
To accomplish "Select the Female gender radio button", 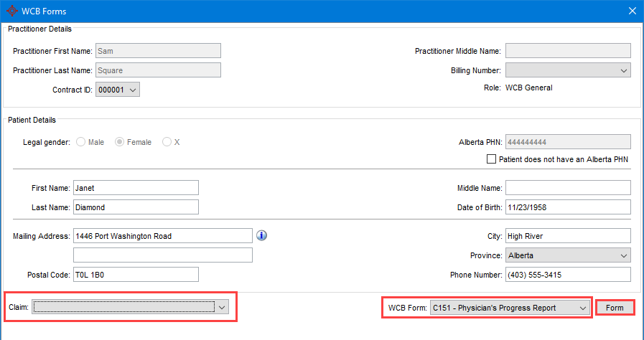I will tap(120, 142).
